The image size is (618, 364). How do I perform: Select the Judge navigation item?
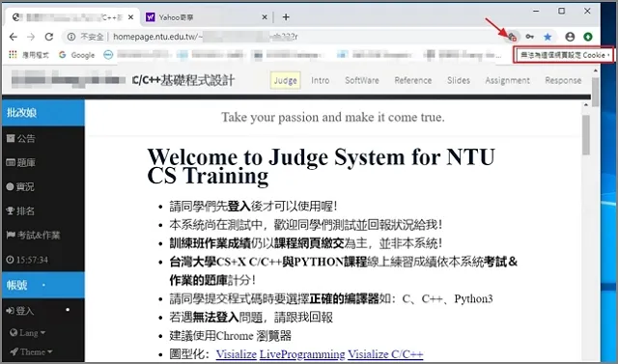coord(286,80)
